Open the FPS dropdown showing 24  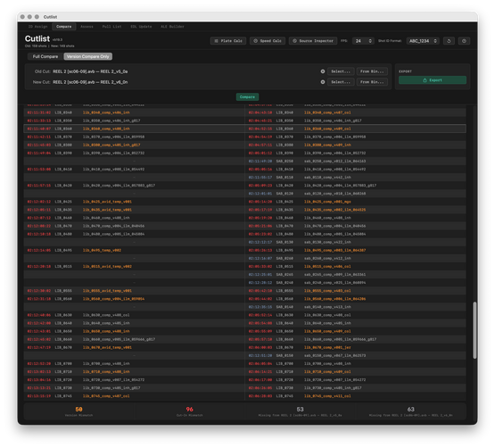click(x=363, y=41)
